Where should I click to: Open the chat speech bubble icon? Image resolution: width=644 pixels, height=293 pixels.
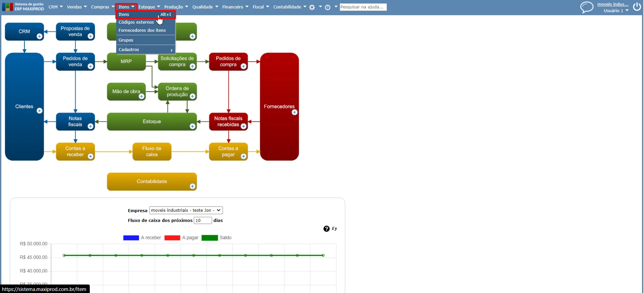click(x=587, y=7)
